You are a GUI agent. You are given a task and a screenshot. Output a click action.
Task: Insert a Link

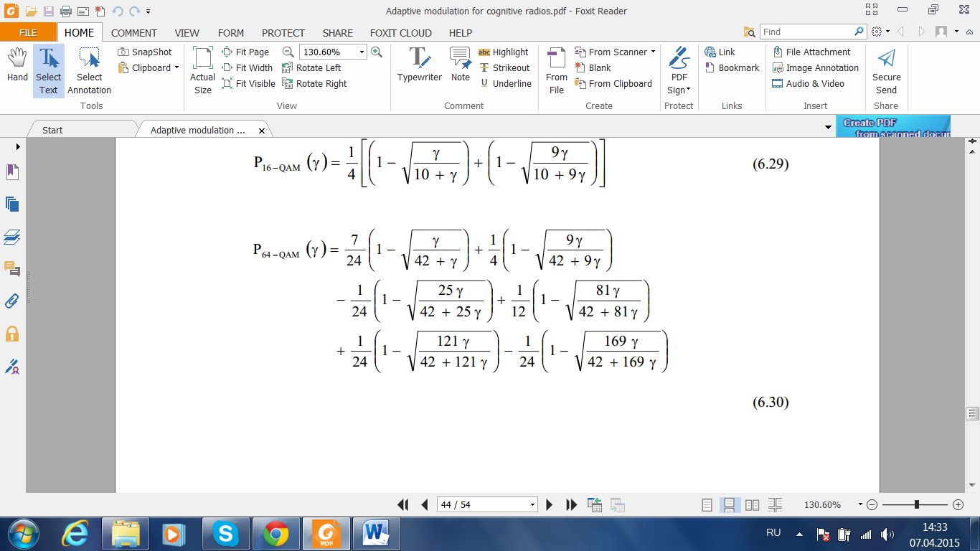720,52
